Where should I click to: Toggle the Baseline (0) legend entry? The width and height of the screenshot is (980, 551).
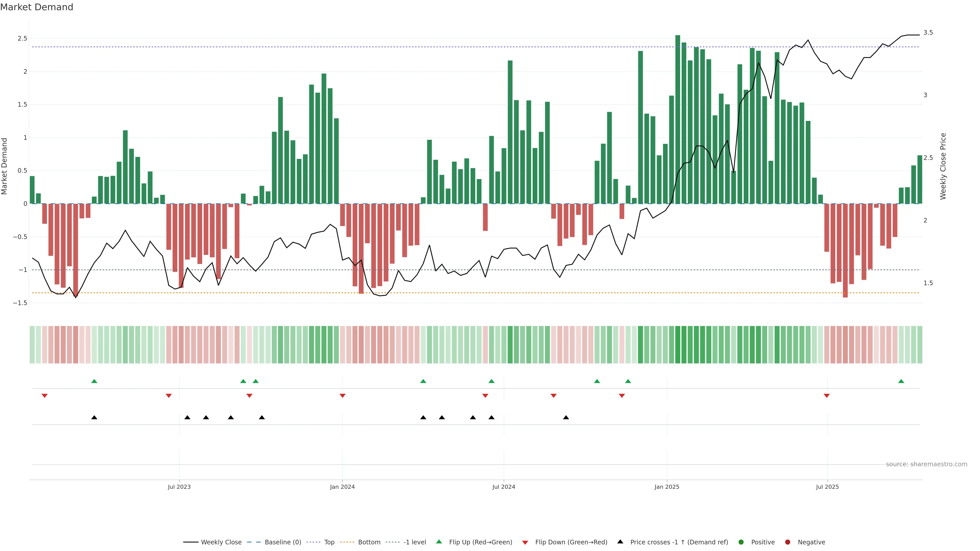pyautogui.click(x=283, y=542)
